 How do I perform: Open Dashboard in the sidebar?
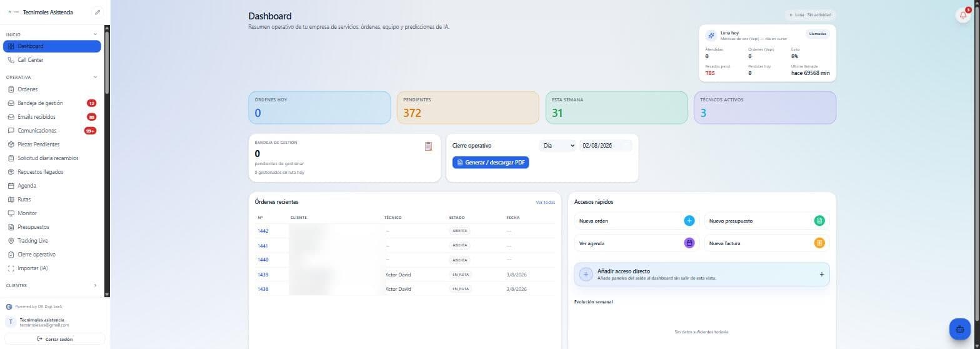coord(52,46)
